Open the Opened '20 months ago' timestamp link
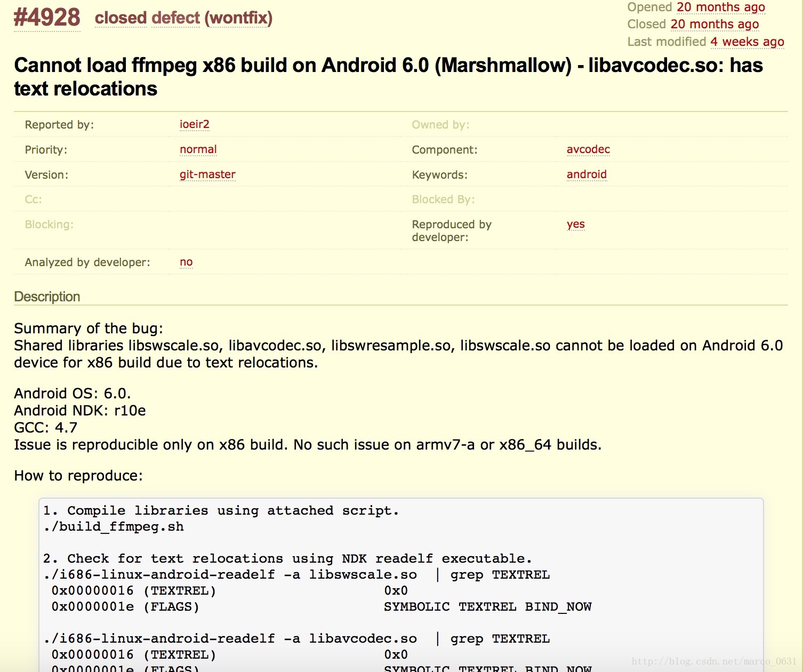Image resolution: width=803 pixels, height=672 pixels. pos(720,7)
